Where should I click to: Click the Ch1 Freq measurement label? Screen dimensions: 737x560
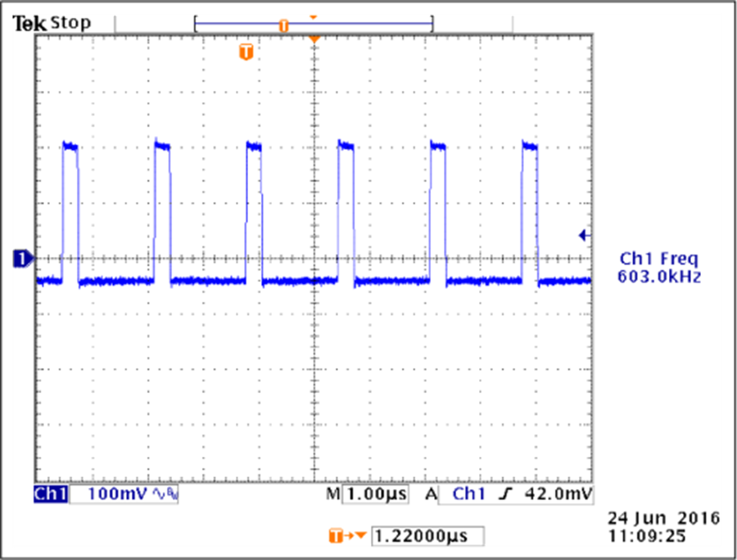pos(658,259)
